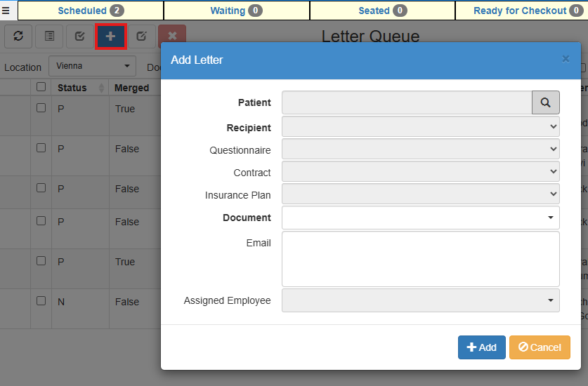Select the checkbox for the status N row

41,301
